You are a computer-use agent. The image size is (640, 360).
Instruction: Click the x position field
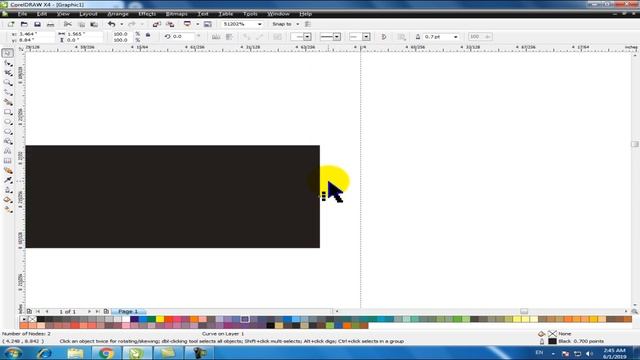[x=36, y=34]
